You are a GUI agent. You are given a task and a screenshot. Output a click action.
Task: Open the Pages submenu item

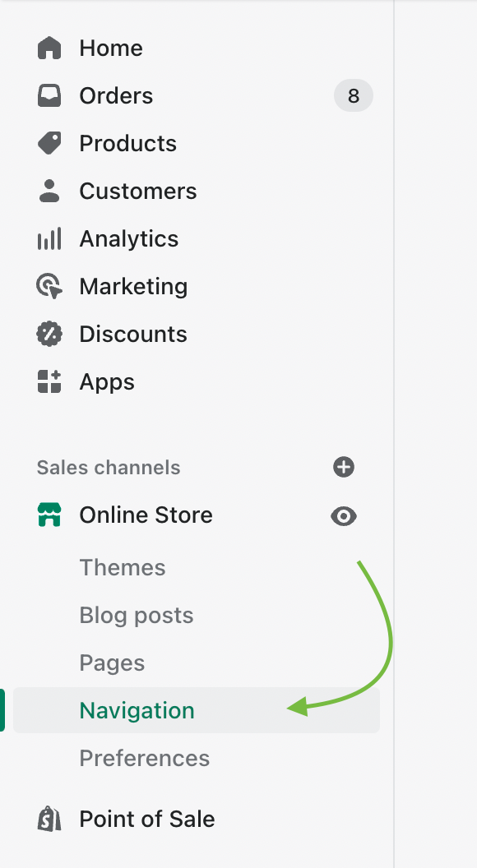click(x=112, y=663)
